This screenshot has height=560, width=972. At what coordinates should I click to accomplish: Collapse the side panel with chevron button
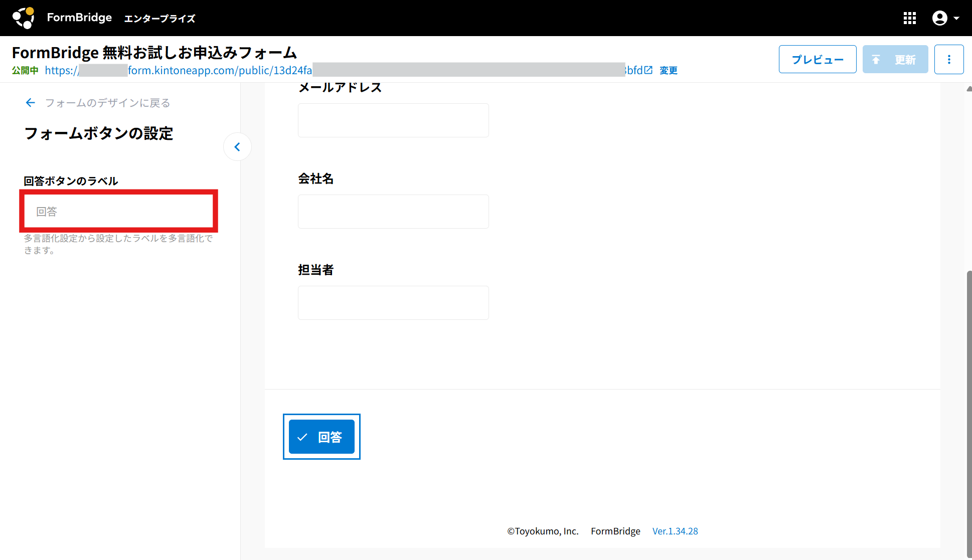tap(237, 147)
